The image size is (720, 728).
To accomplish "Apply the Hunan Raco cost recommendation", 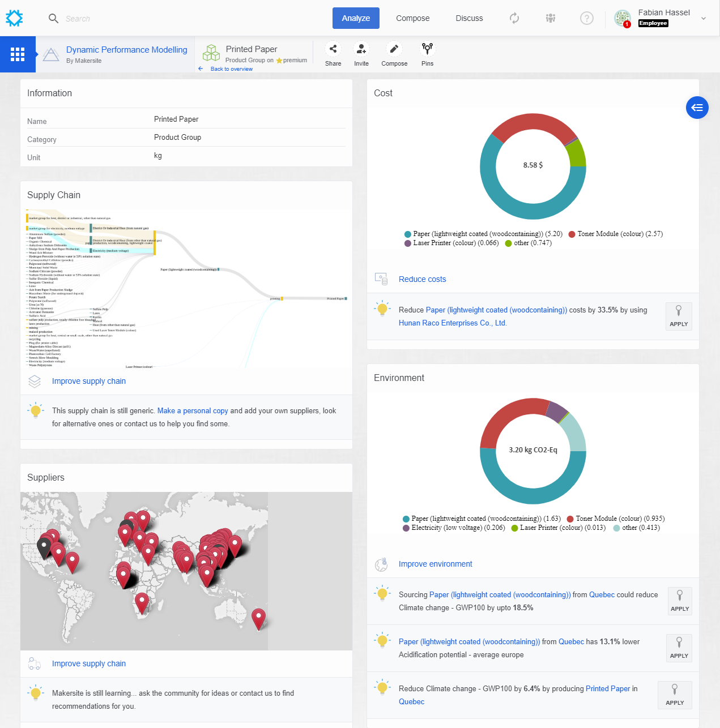I will 679,316.
